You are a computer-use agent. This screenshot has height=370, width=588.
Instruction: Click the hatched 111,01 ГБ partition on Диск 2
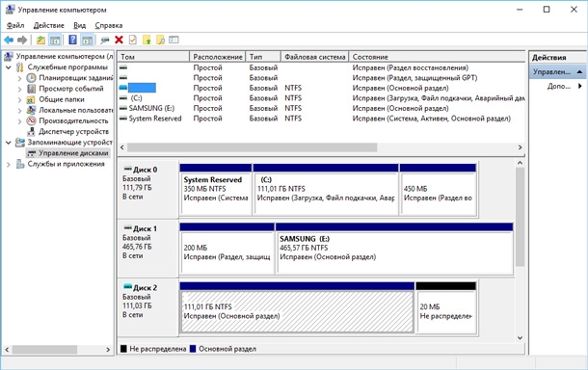click(x=297, y=307)
